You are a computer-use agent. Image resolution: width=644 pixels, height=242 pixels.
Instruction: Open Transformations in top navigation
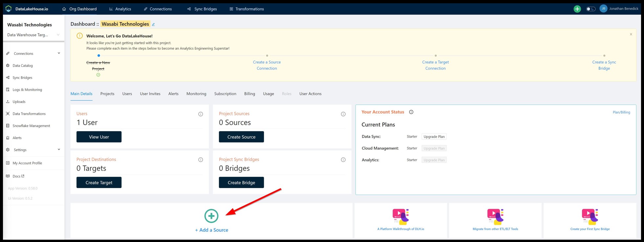tap(247, 9)
